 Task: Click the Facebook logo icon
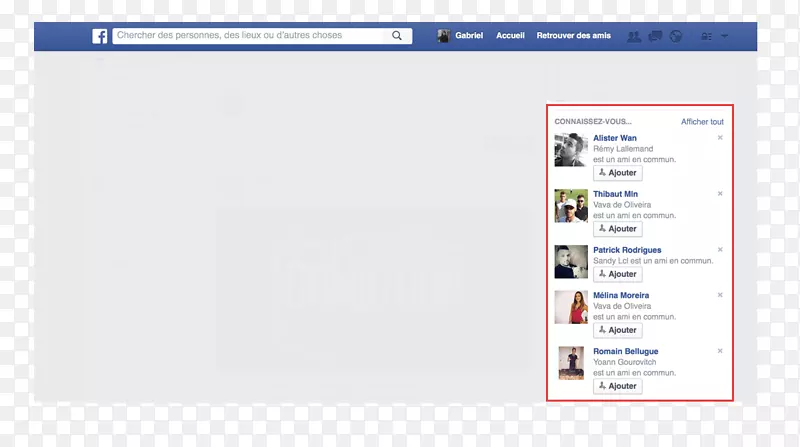point(100,36)
